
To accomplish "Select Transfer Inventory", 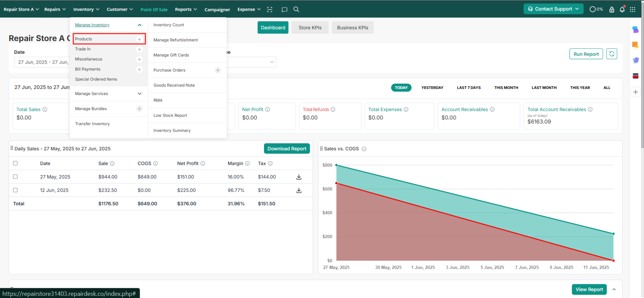I will click(x=92, y=124).
